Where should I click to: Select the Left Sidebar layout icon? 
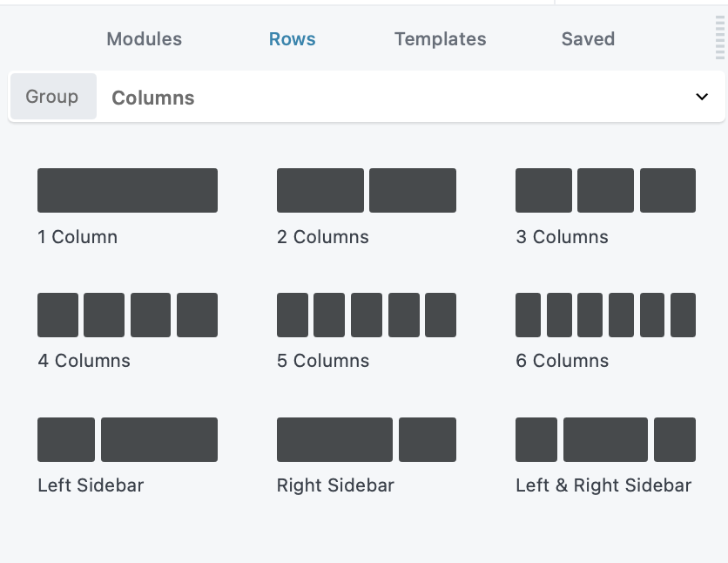[x=127, y=439]
